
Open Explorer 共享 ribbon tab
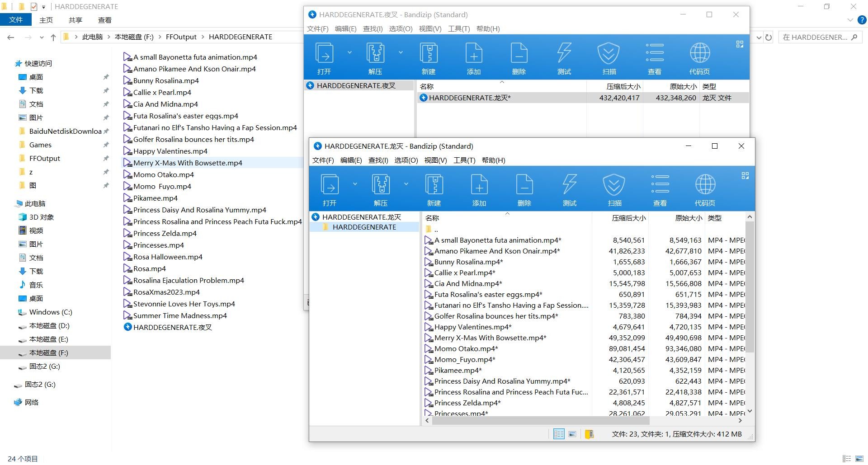[75, 20]
